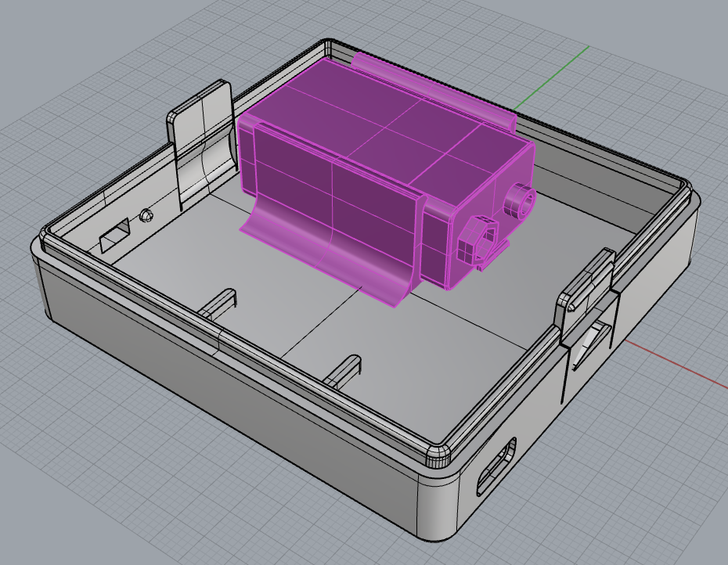Click the cylindrical shaft on the magenta servo
The image size is (728, 565).
520,203
